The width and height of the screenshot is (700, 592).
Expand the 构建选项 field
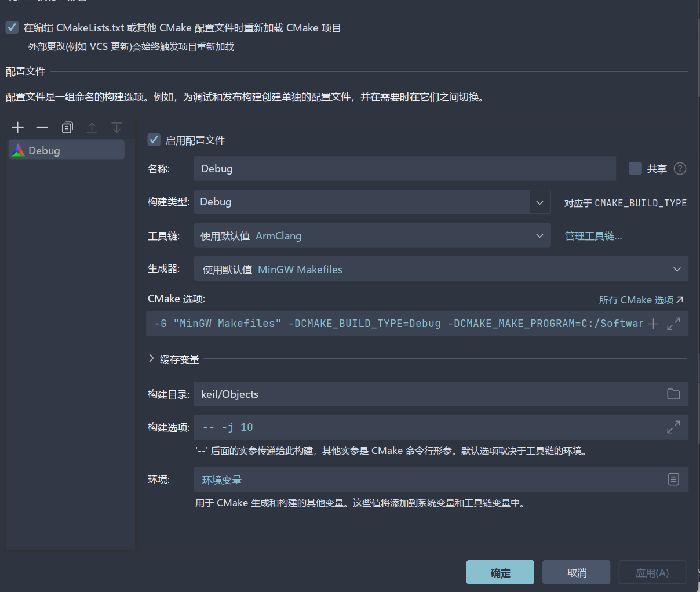tap(673, 428)
